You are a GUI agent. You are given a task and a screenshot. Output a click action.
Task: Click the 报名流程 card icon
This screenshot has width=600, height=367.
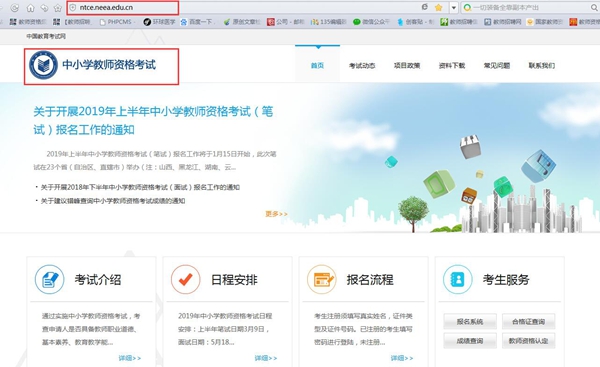(322, 279)
